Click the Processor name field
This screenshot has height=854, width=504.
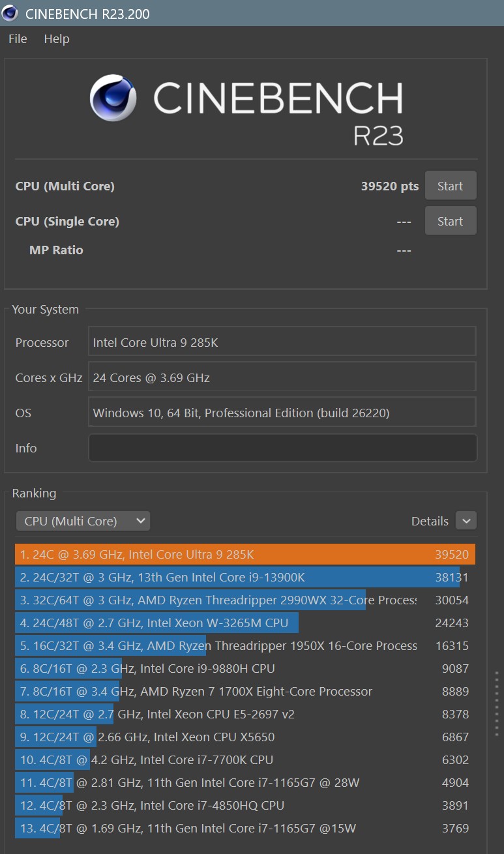(x=282, y=342)
